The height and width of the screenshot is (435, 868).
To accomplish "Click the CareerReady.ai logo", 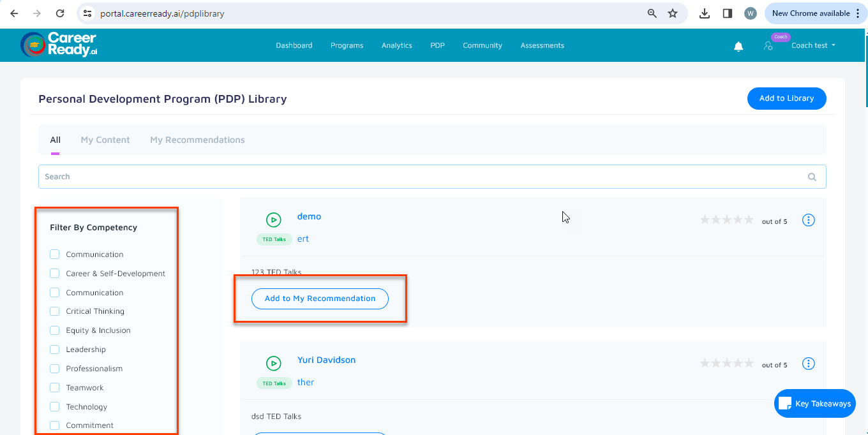I will click(59, 45).
